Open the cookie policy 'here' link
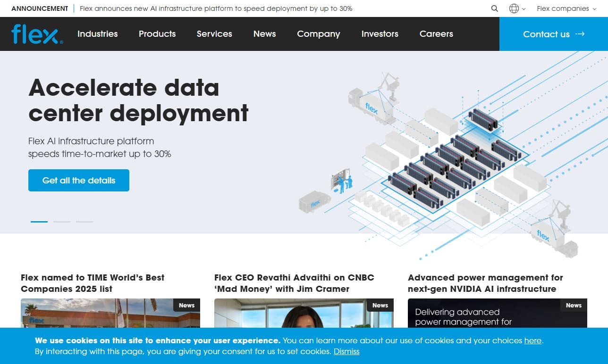Image resolution: width=608 pixels, height=364 pixels. (532, 340)
